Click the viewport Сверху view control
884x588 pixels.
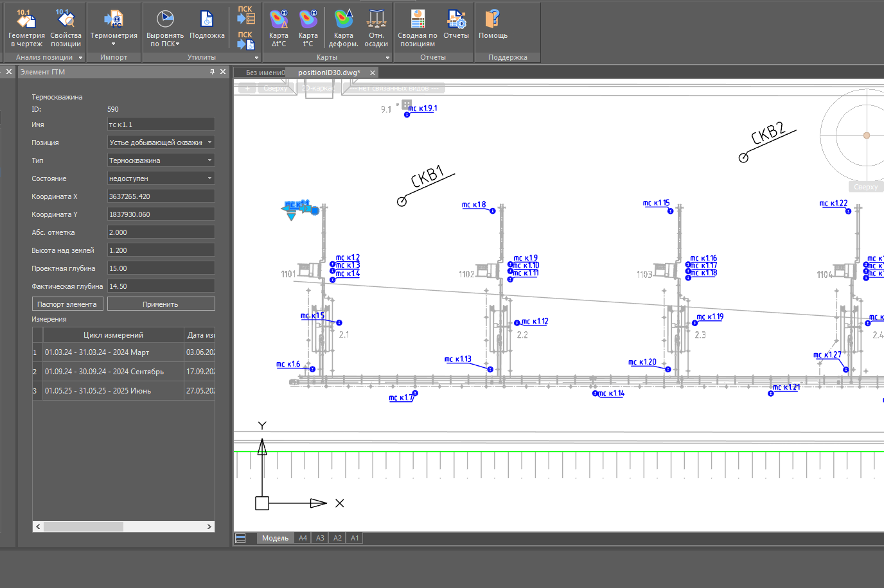(276, 88)
